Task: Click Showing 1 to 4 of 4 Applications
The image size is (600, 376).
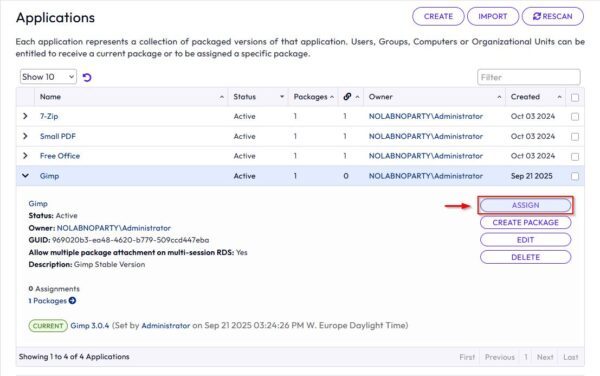Action: (74, 356)
